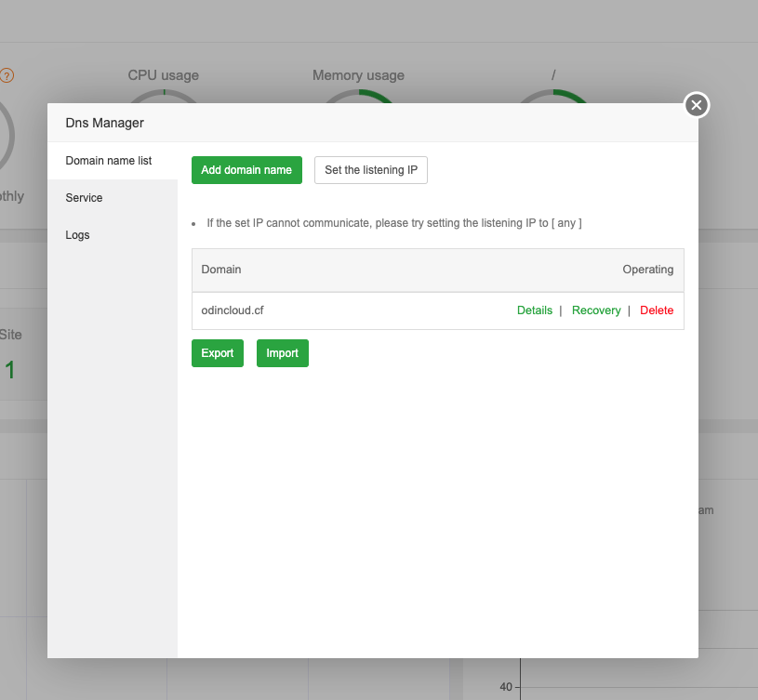Open the Logs tab
This screenshot has width=758, height=700.
113,235
